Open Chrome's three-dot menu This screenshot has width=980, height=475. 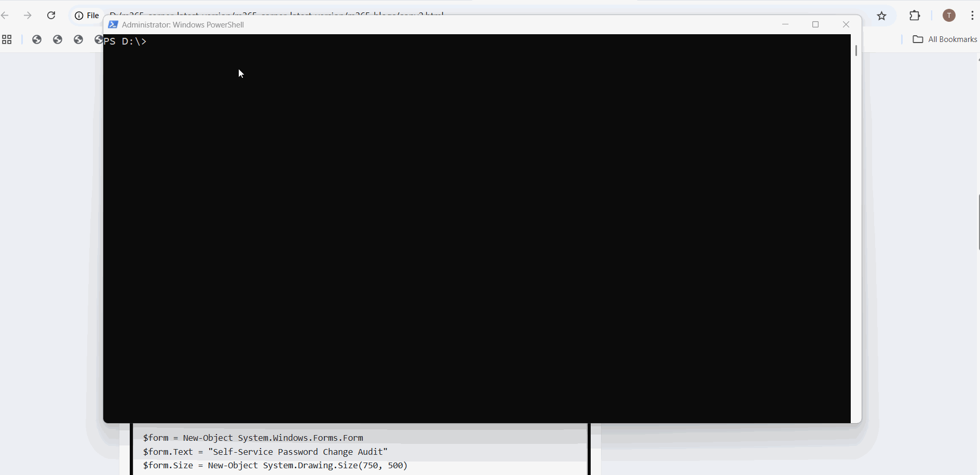pos(972,16)
